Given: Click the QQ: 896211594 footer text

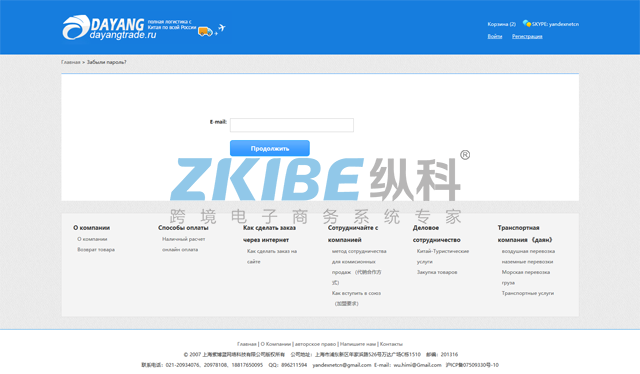Looking at the screenshot, I should pyautogui.click(x=287, y=365).
